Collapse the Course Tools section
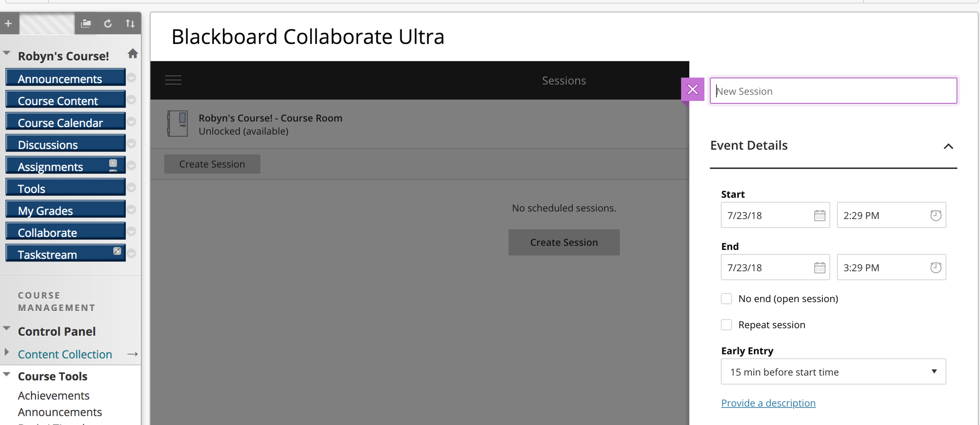Screen dimensions: 980x425 point(7,374)
